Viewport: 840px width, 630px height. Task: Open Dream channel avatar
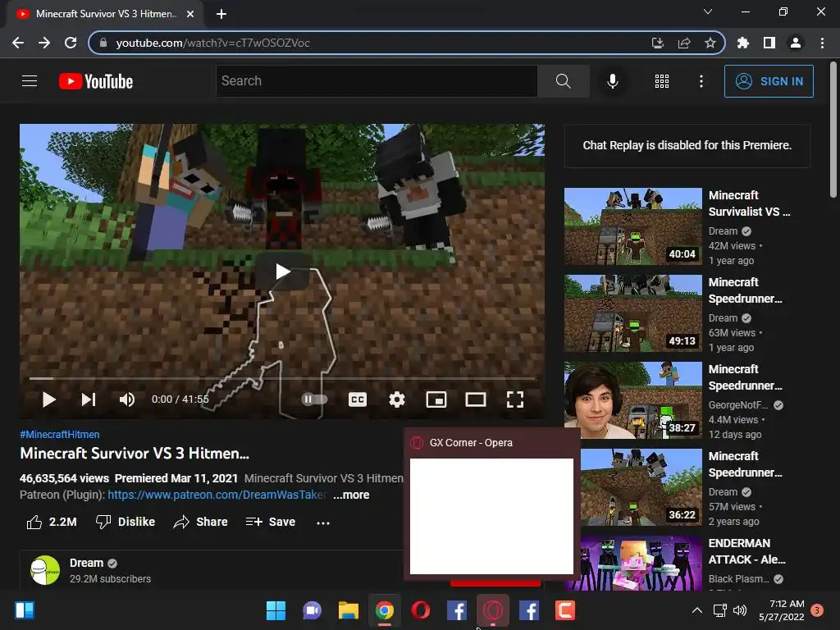tap(45, 570)
